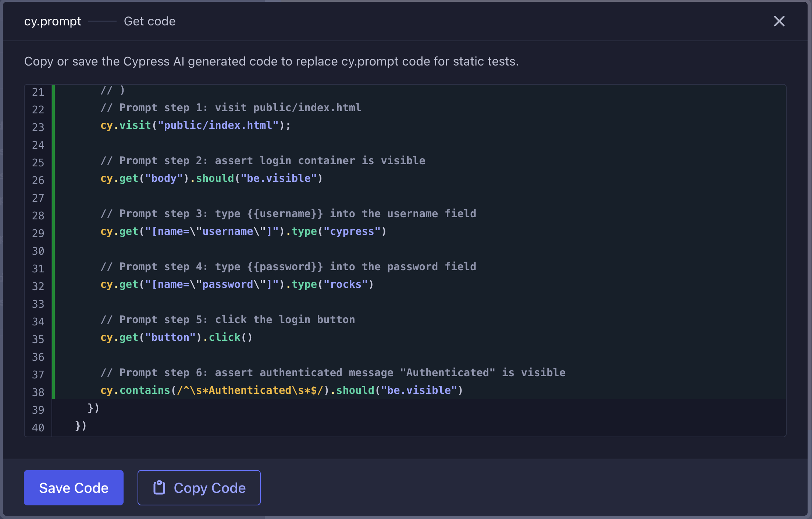Click the green change indicator bar
The height and width of the screenshot is (519, 812).
point(54,239)
